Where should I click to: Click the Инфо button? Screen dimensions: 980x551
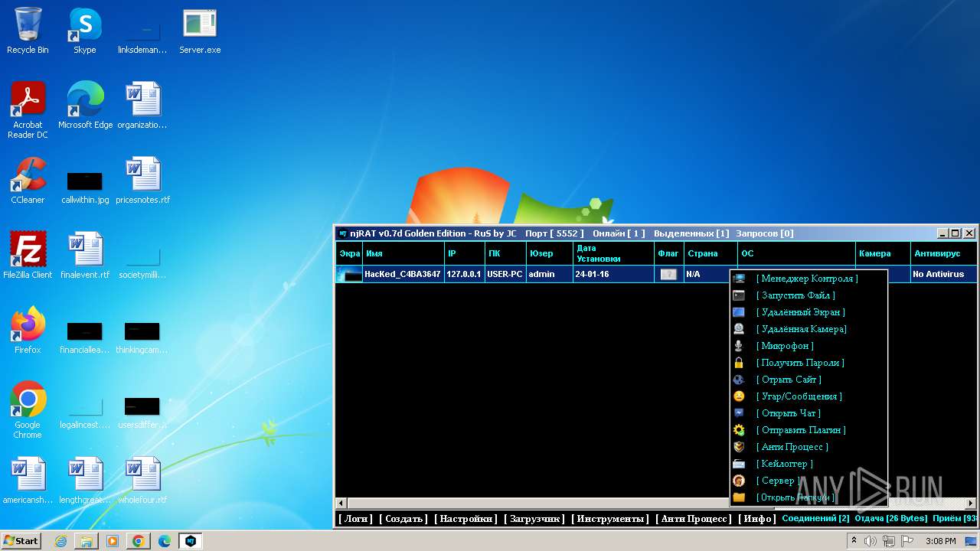[x=757, y=519]
